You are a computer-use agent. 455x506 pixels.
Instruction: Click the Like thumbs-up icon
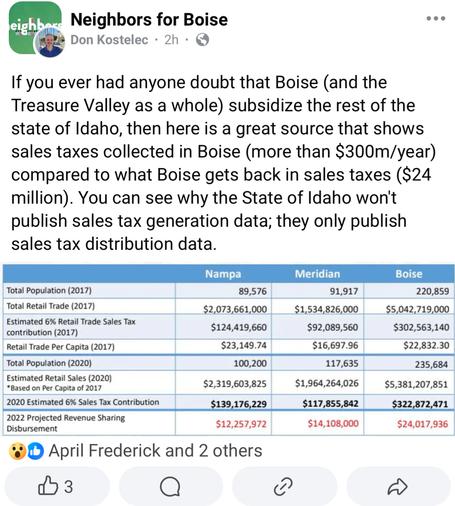click(x=48, y=485)
